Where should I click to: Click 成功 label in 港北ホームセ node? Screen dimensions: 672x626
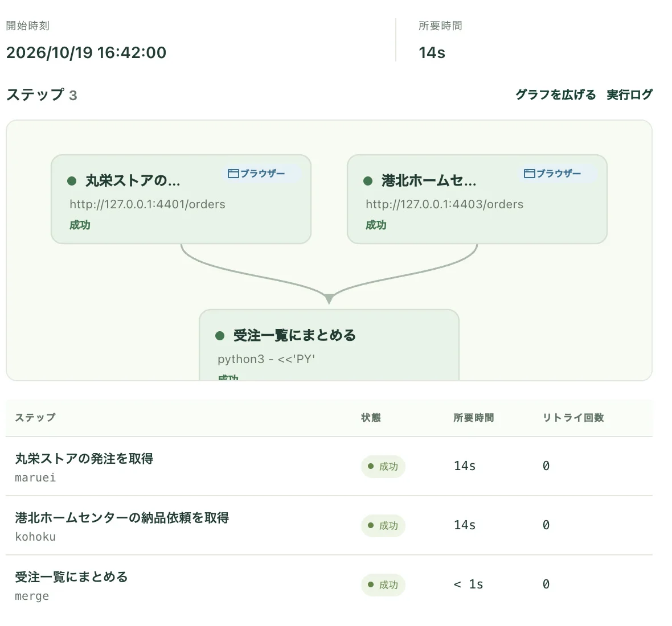click(x=376, y=225)
